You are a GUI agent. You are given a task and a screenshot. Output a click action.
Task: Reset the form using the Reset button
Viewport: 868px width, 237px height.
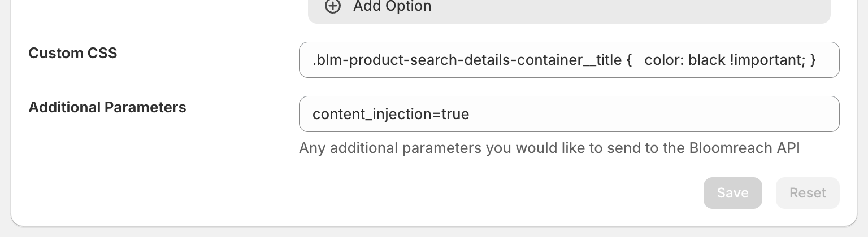[x=808, y=193]
